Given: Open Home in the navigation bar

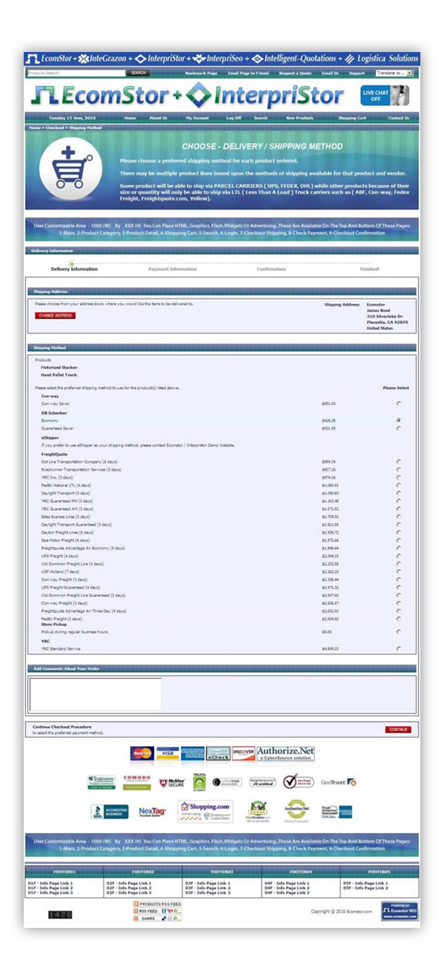Looking at the screenshot, I should (x=130, y=118).
